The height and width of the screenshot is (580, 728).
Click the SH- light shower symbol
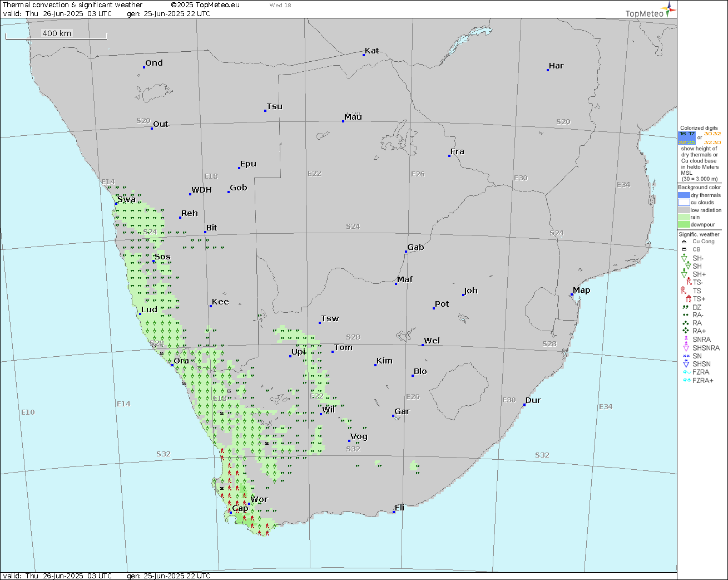pos(685,258)
